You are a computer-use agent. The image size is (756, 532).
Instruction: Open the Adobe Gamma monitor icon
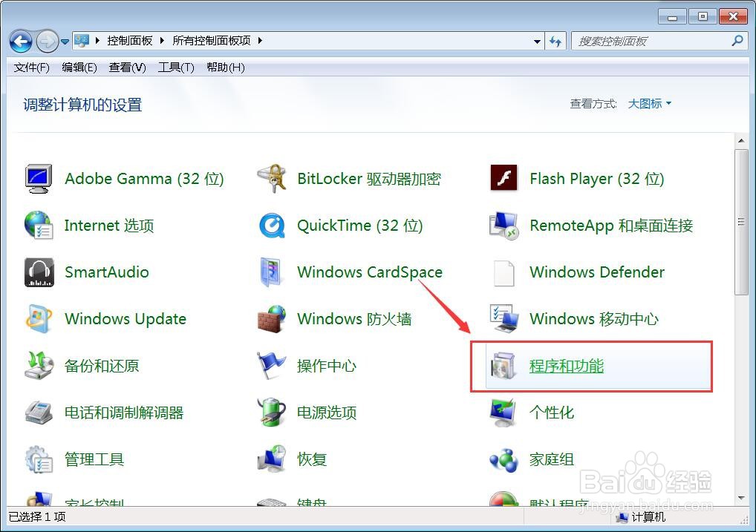click(39, 179)
